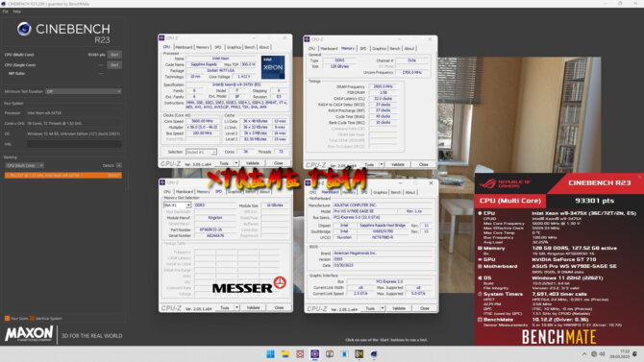The height and width of the screenshot is (362, 644).
Task: Select Bench tab in bottom-right CPU-Z window
Action: coord(395,192)
